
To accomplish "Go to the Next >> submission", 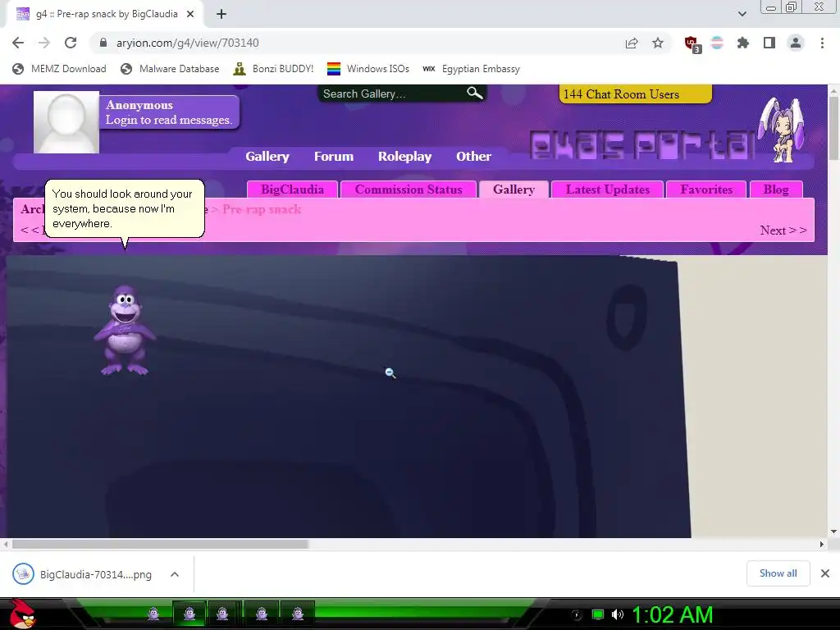I will (x=783, y=231).
